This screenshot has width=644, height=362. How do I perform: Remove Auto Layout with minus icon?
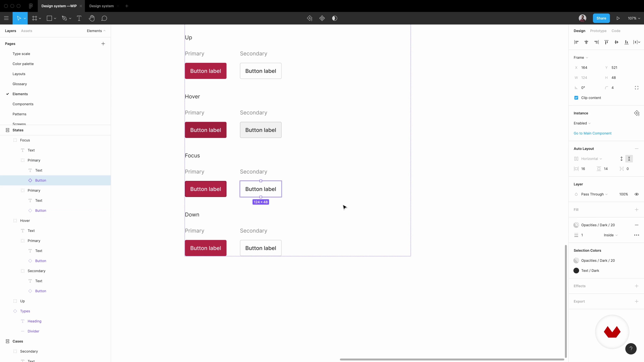pyautogui.click(x=636, y=149)
